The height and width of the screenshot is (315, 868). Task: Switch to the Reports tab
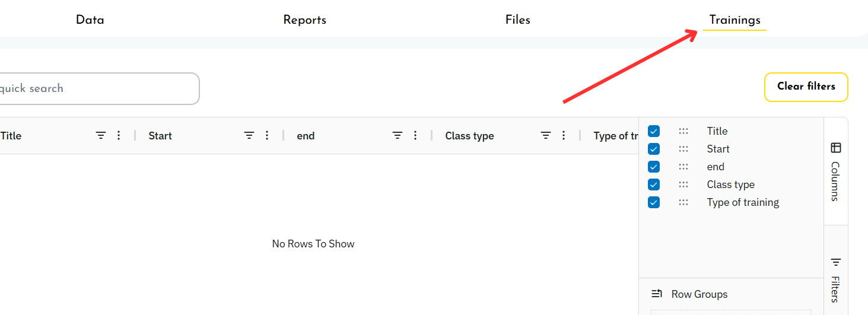coord(304,20)
